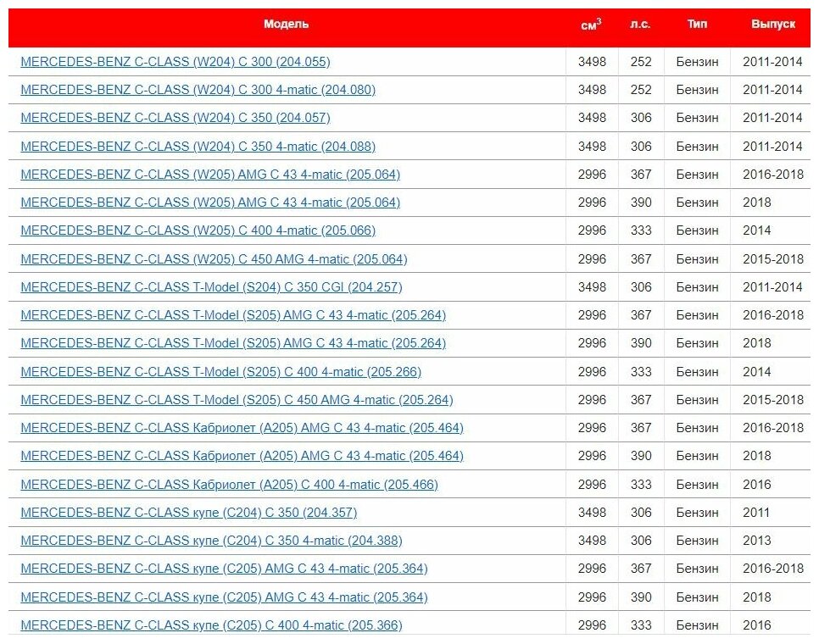Viewport: 819px width, 644px height.
Task: Open the W205 AMG C 43 (205.064) link with 390 hp
Action: pos(210,203)
